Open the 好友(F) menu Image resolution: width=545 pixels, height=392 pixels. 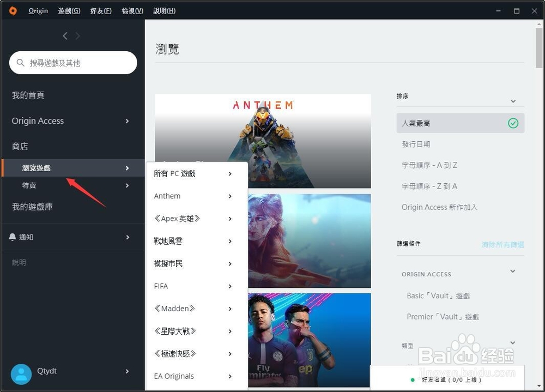[x=101, y=11]
